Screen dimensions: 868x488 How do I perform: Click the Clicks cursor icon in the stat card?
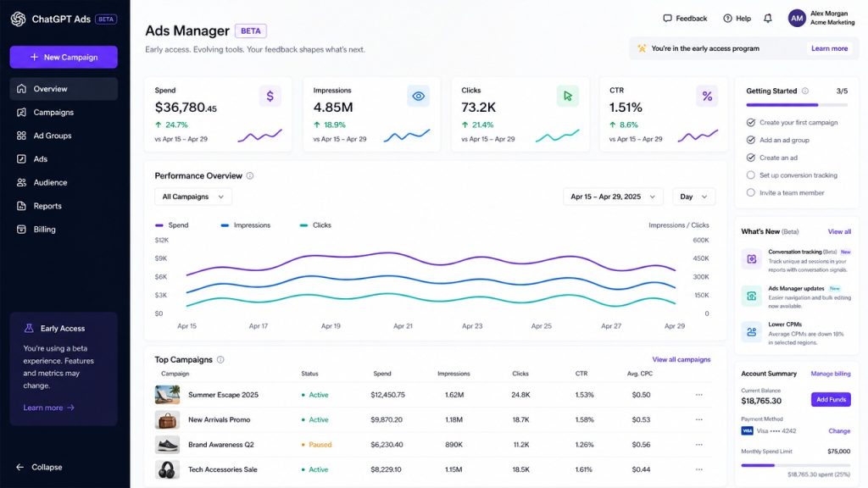[567, 97]
